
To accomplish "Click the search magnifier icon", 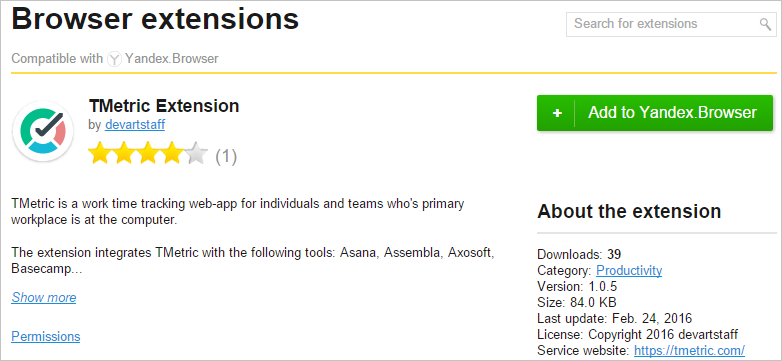I will pos(765,24).
